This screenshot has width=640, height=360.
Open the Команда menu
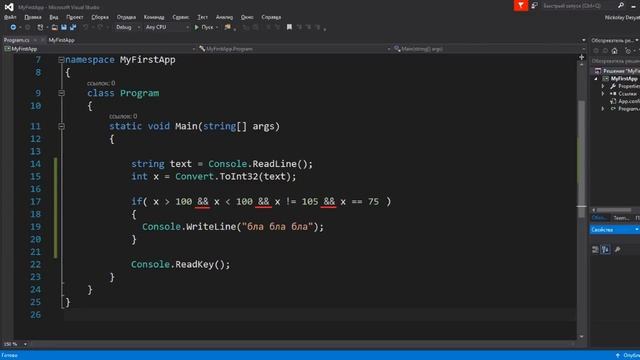[154, 17]
